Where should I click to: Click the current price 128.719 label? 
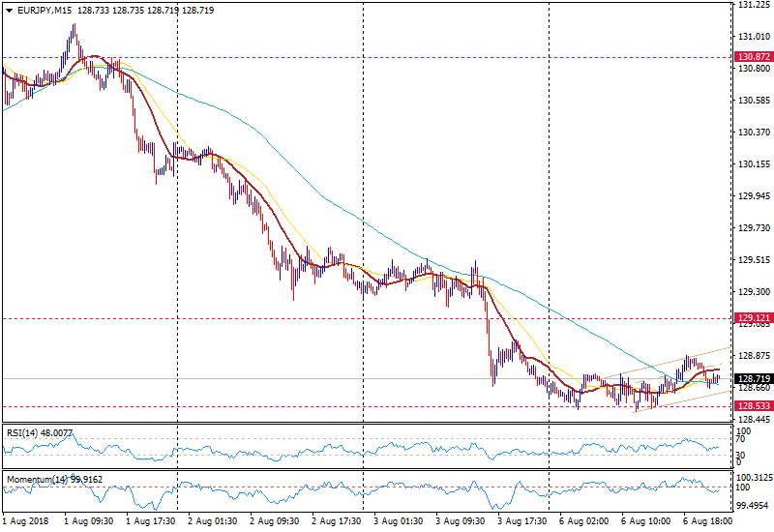point(752,378)
